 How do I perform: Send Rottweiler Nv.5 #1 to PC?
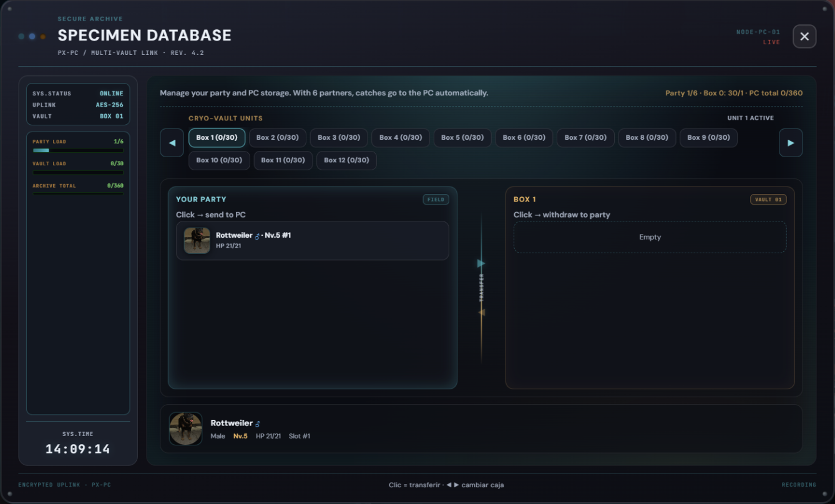click(x=313, y=241)
